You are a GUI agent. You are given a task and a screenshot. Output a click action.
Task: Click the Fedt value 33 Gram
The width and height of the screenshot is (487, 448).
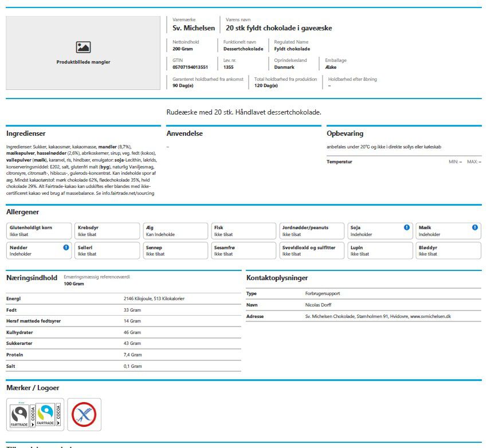tap(132, 310)
